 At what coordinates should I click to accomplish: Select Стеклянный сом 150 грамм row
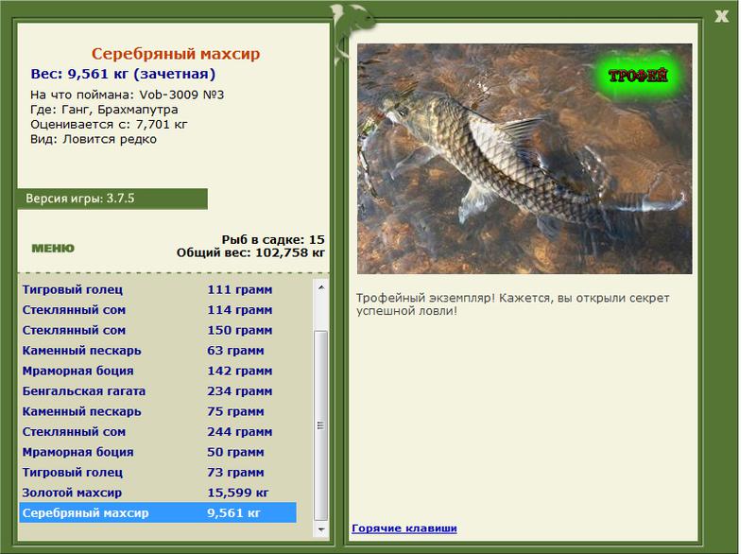coord(158,330)
